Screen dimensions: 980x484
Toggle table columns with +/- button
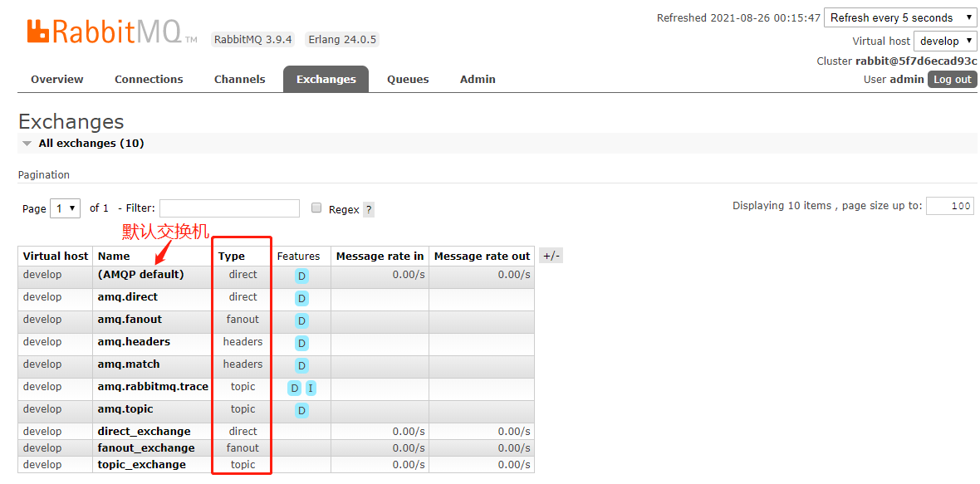coord(551,256)
